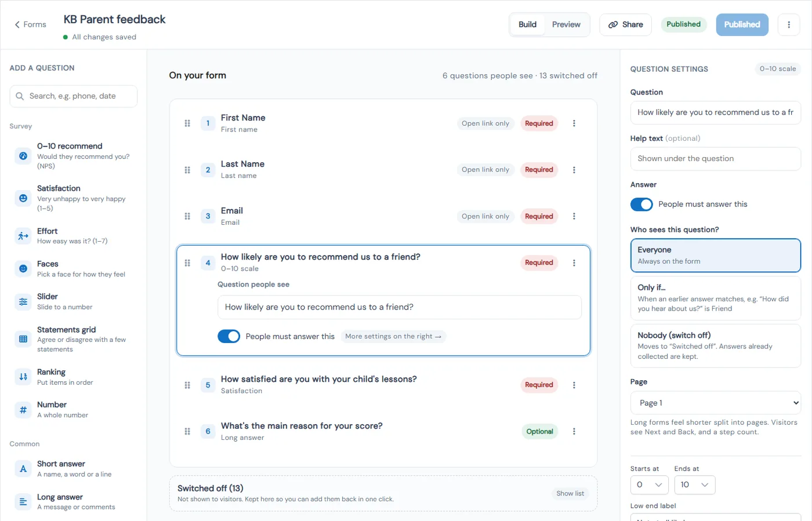Select the Last Name question row

[x=383, y=170]
